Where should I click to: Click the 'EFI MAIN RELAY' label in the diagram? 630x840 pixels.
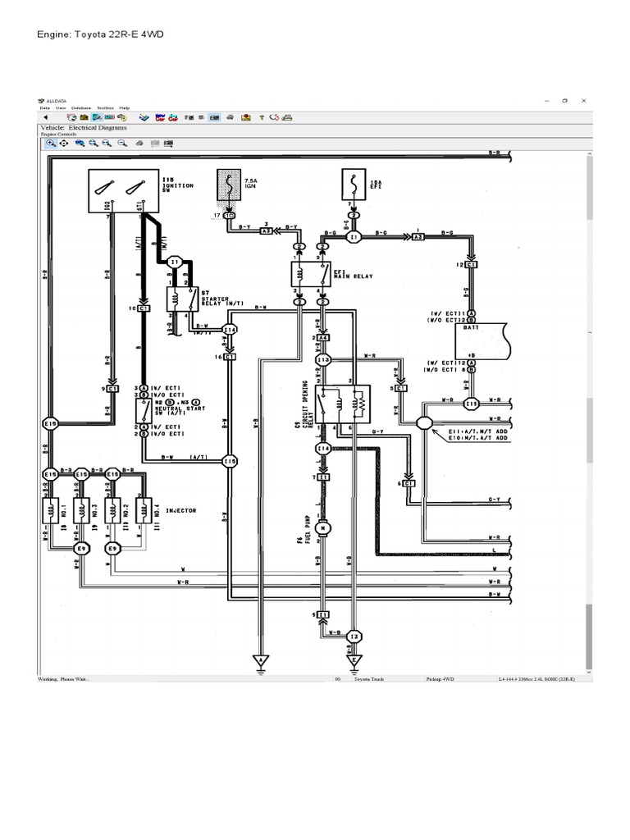(x=353, y=274)
